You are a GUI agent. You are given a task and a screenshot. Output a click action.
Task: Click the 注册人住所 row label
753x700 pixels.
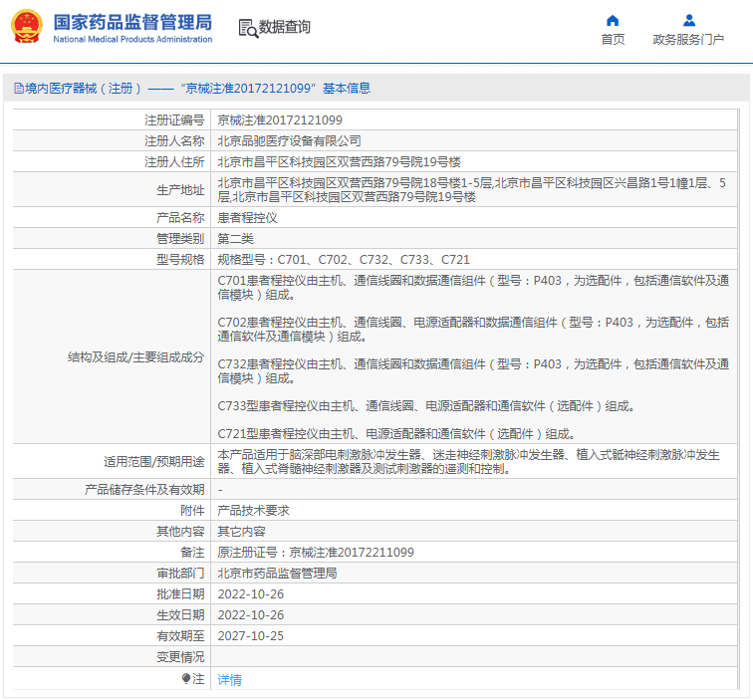point(174,161)
